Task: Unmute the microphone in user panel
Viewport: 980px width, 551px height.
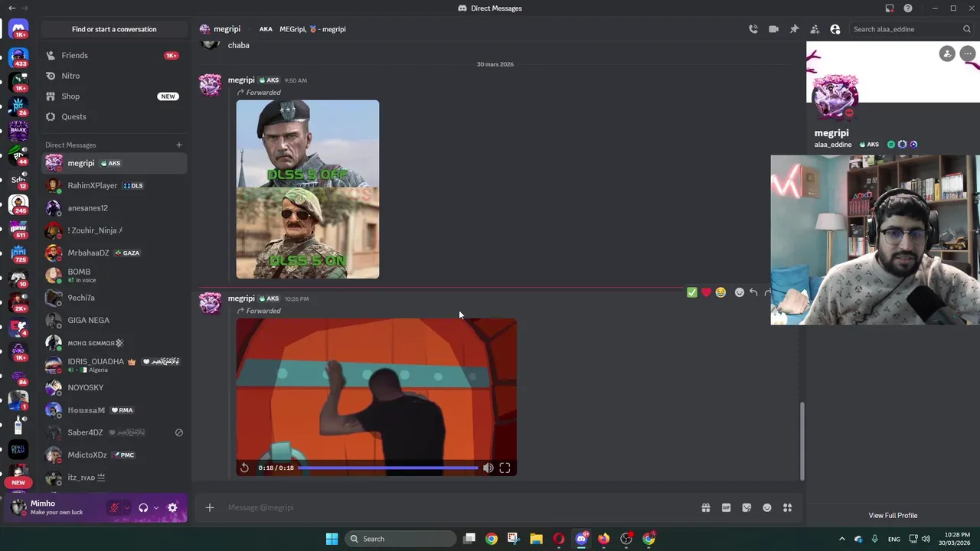Action: pos(114,507)
